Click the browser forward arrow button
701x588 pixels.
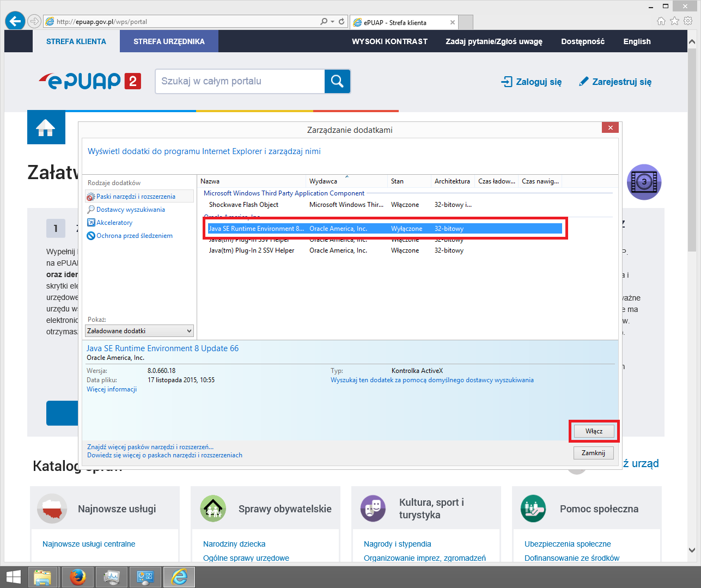tap(34, 21)
